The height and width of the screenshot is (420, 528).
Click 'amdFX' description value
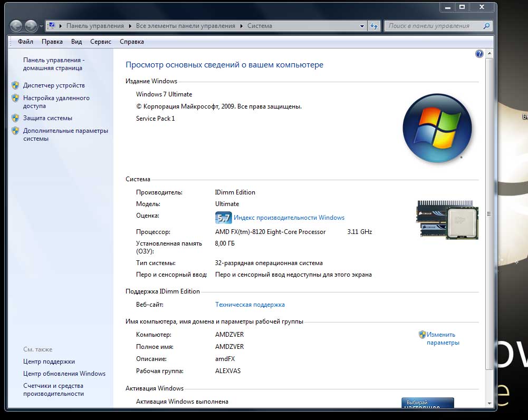pos(225,359)
